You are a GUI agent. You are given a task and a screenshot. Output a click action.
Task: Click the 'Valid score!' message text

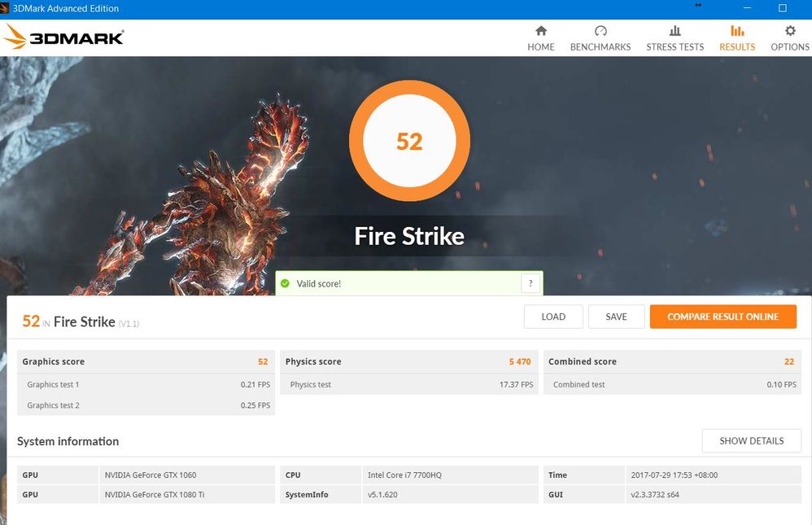pos(318,284)
